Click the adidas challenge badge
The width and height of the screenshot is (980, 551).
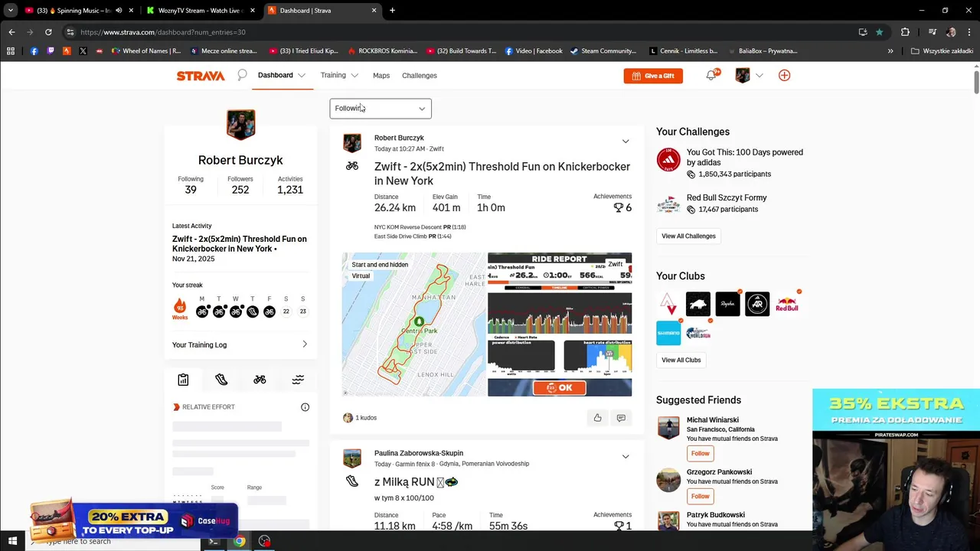click(668, 159)
